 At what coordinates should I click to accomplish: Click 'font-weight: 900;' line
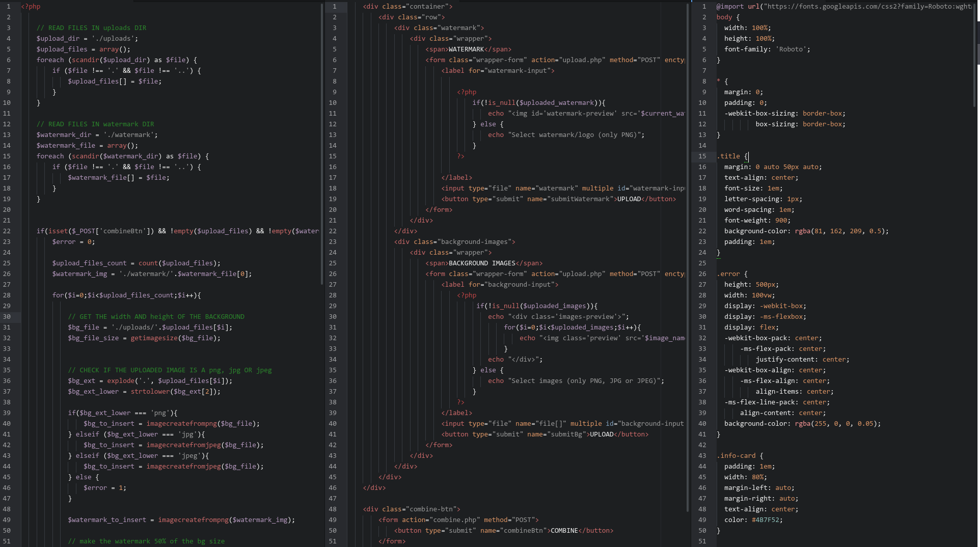(757, 221)
